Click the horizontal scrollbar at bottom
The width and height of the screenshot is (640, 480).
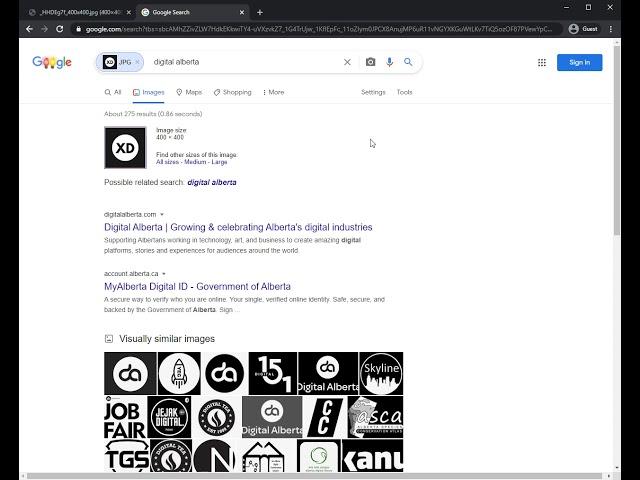click(314, 476)
